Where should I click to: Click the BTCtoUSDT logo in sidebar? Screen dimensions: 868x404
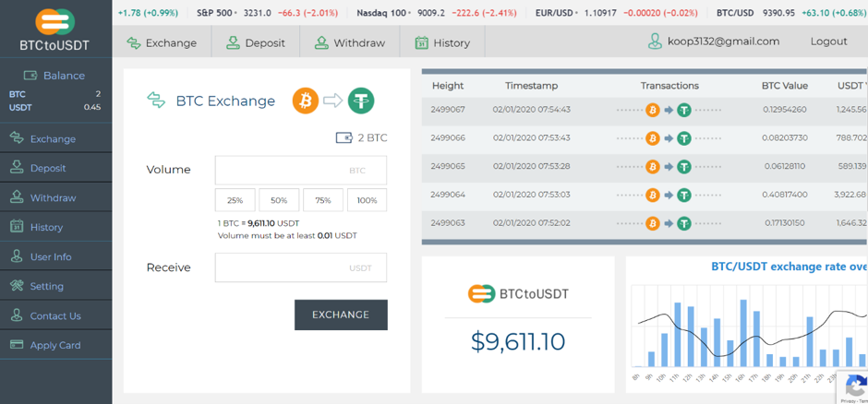point(54,29)
